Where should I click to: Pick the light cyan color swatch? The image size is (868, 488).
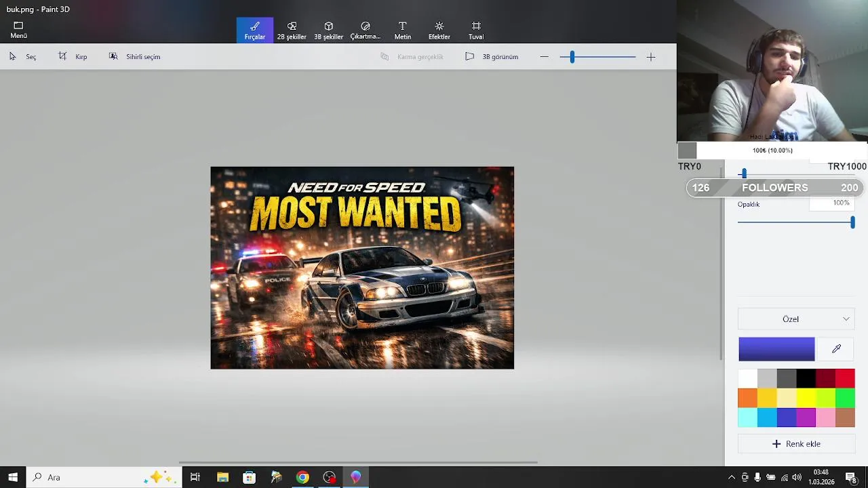747,418
